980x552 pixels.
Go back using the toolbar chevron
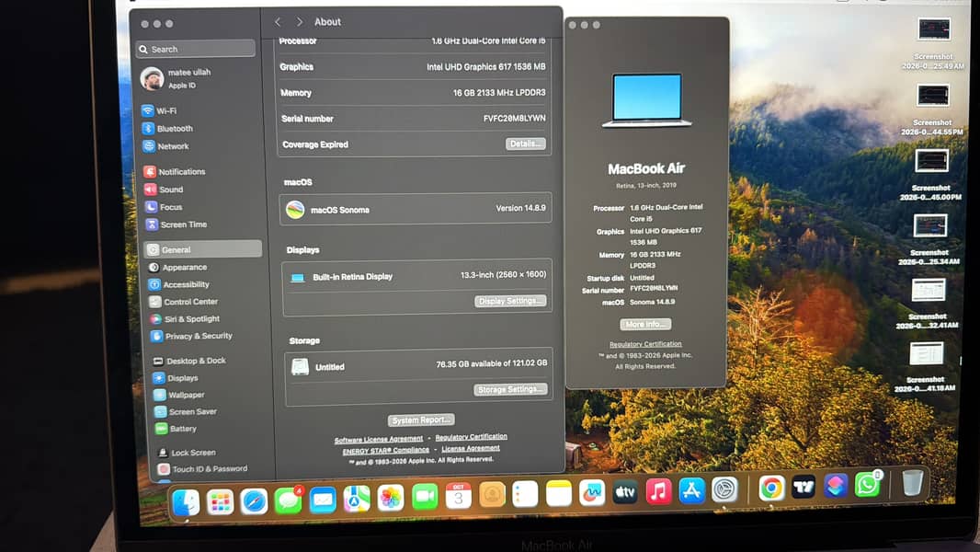click(278, 22)
